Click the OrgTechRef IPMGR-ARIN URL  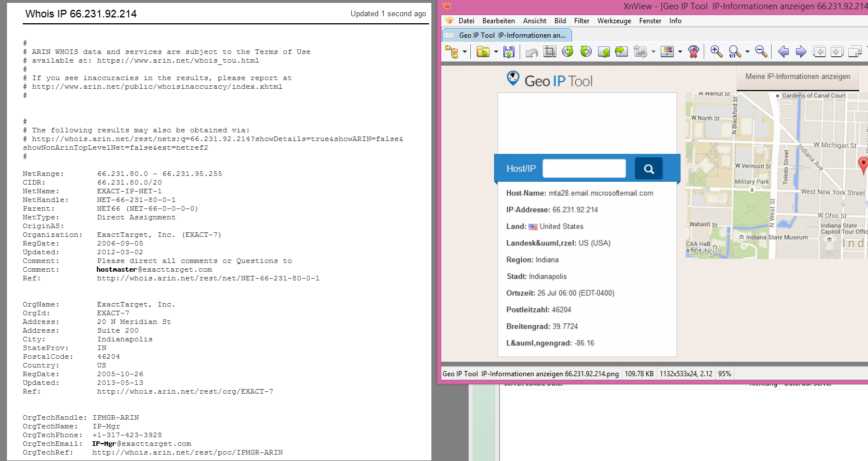188,452
